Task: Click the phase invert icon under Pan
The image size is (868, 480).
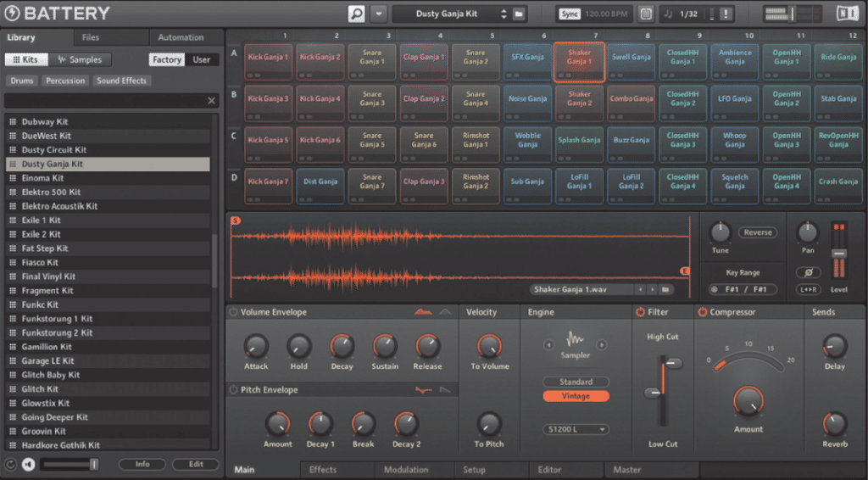Action: coord(808,272)
